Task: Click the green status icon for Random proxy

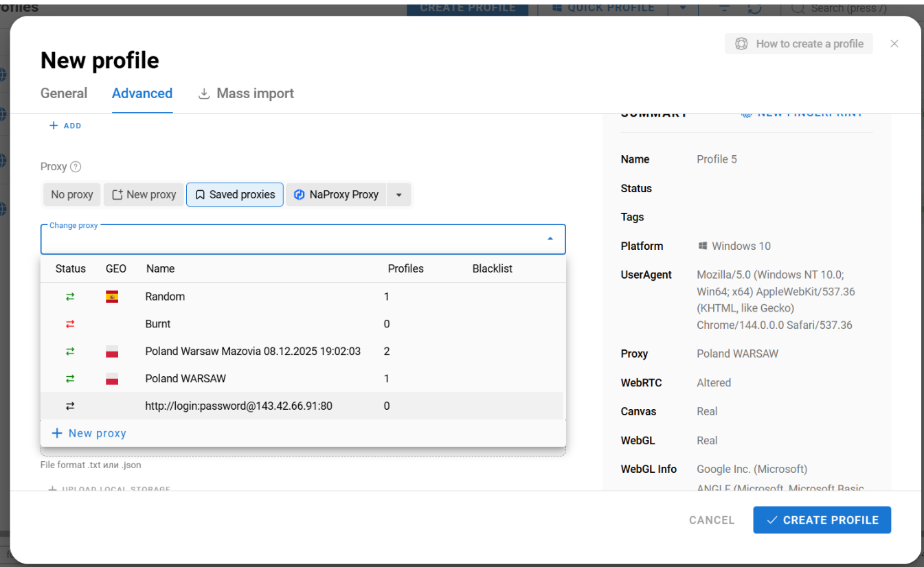Action: 70,297
